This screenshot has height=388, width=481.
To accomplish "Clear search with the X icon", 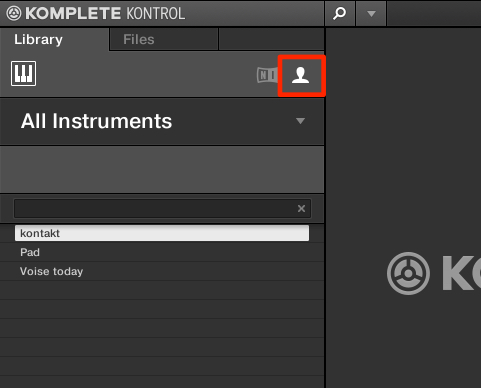I will (301, 209).
